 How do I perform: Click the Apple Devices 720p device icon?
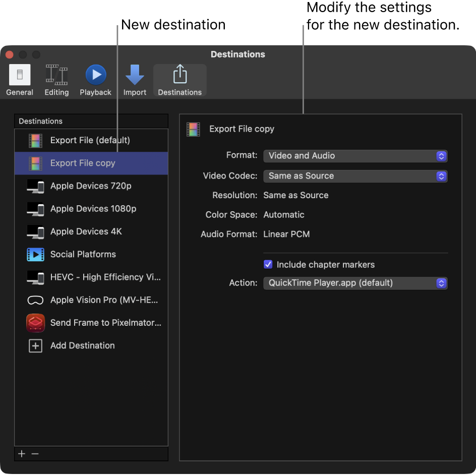click(x=35, y=186)
